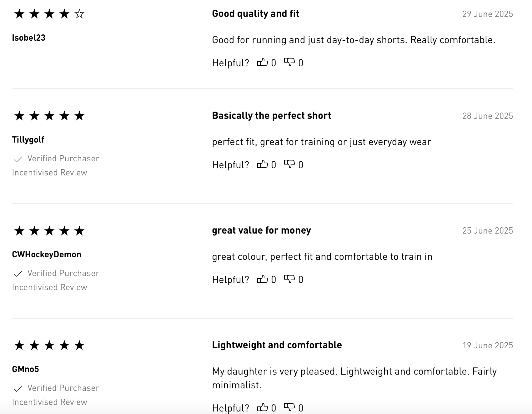Image resolution: width=532 pixels, height=414 pixels.
Task: Click Tillygolf's five-star rating
Action: (x=49, y=116)
